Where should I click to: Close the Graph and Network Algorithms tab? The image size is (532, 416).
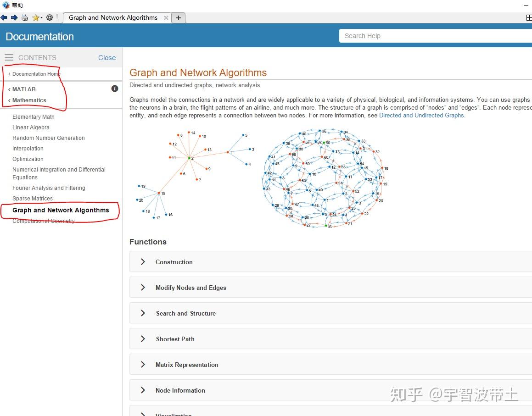(166, 17)
